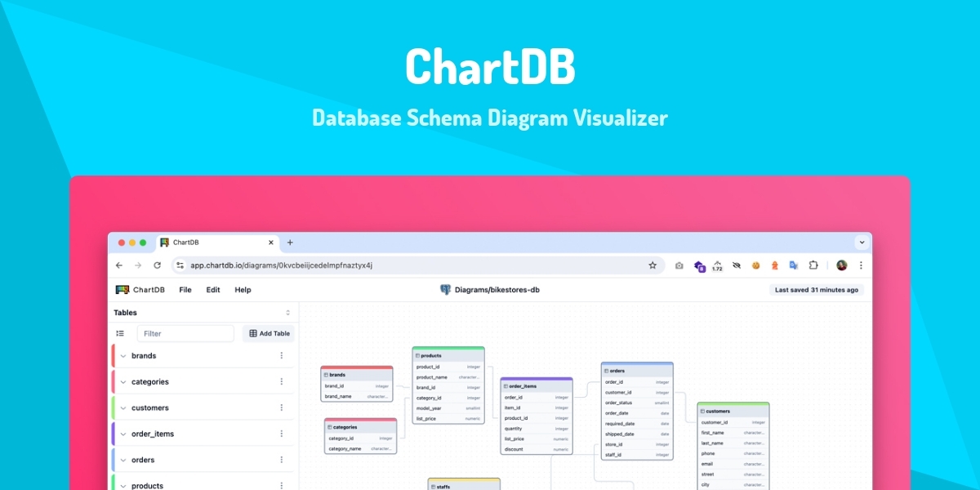
Task: Click the browser back arrow
Action: coord(118,265)
